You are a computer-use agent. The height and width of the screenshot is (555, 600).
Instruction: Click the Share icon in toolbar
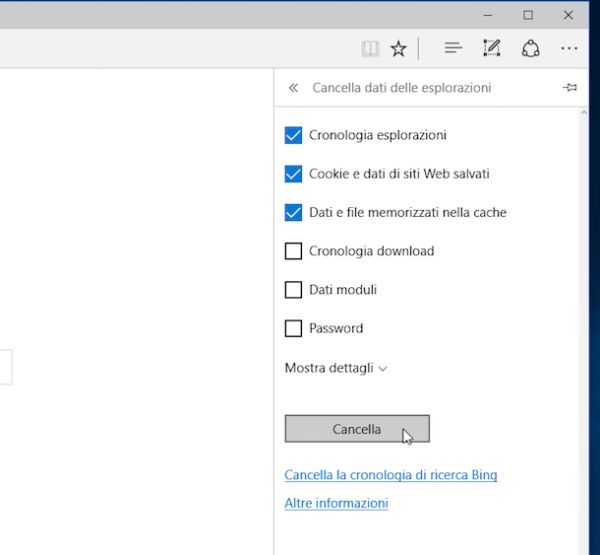pos(530,48)
